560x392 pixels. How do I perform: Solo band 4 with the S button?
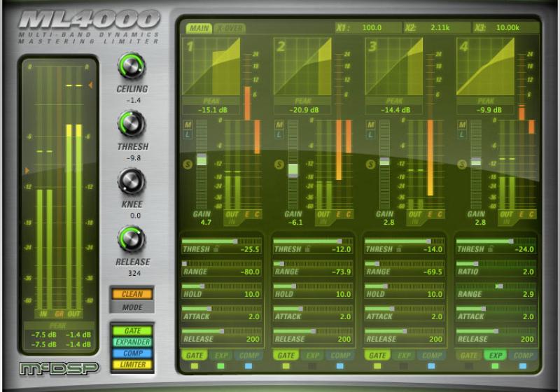coord(462,164)
